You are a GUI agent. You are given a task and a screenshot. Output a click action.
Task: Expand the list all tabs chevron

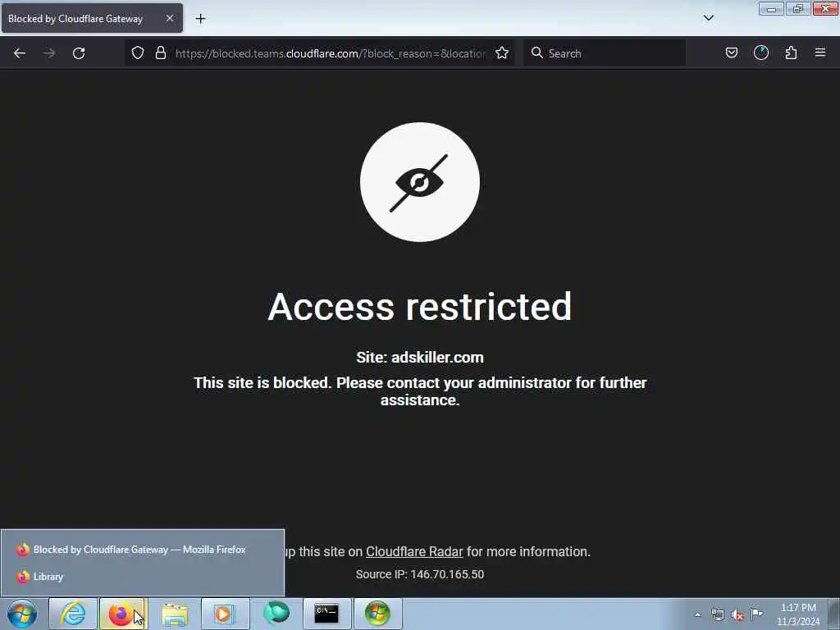pos(708,18)
